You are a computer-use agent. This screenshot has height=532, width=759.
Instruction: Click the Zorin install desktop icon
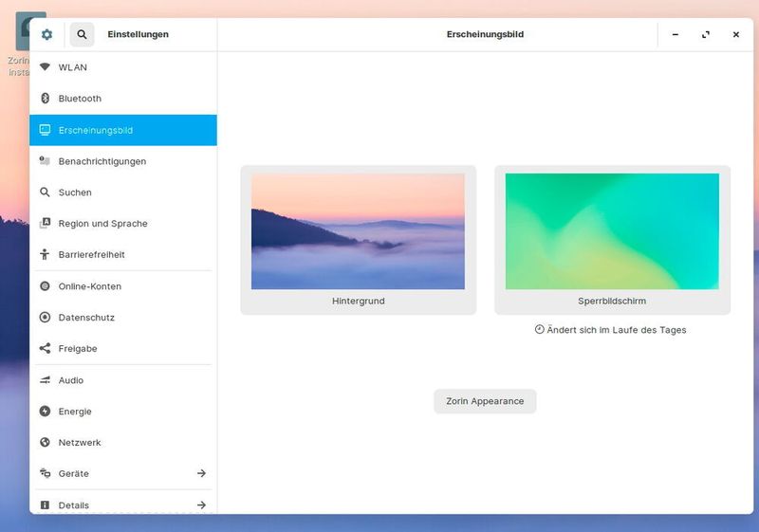(22, 45)
